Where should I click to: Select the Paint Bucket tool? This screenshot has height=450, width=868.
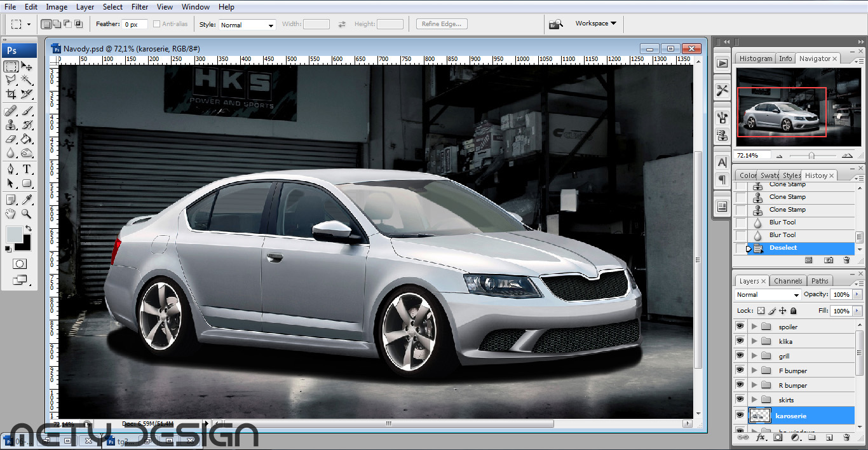(x=27, y=139)
